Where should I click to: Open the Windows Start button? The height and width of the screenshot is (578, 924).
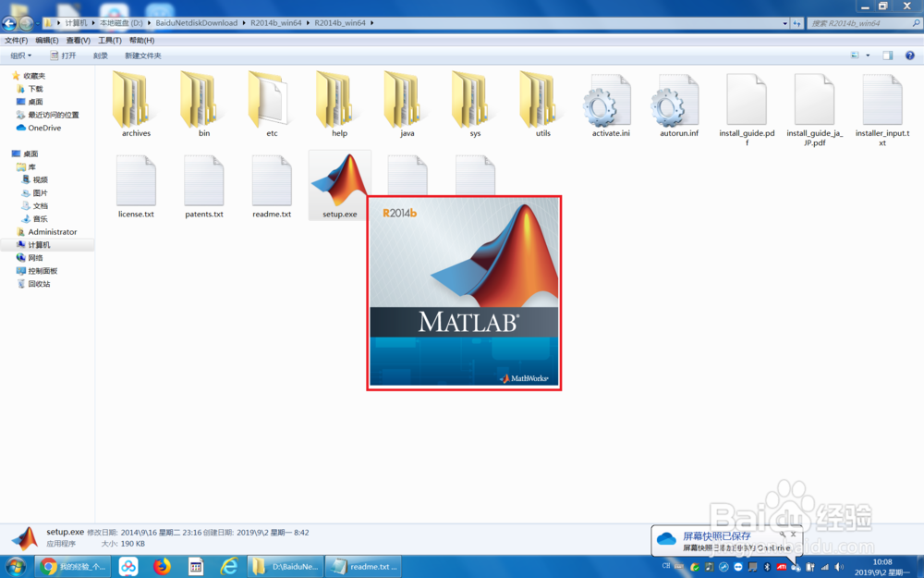[15, 567]
